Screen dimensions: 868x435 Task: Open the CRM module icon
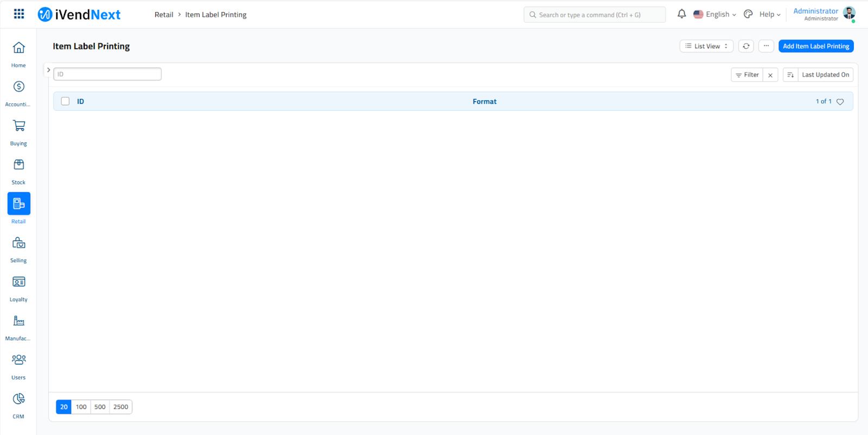pos(18,399)
